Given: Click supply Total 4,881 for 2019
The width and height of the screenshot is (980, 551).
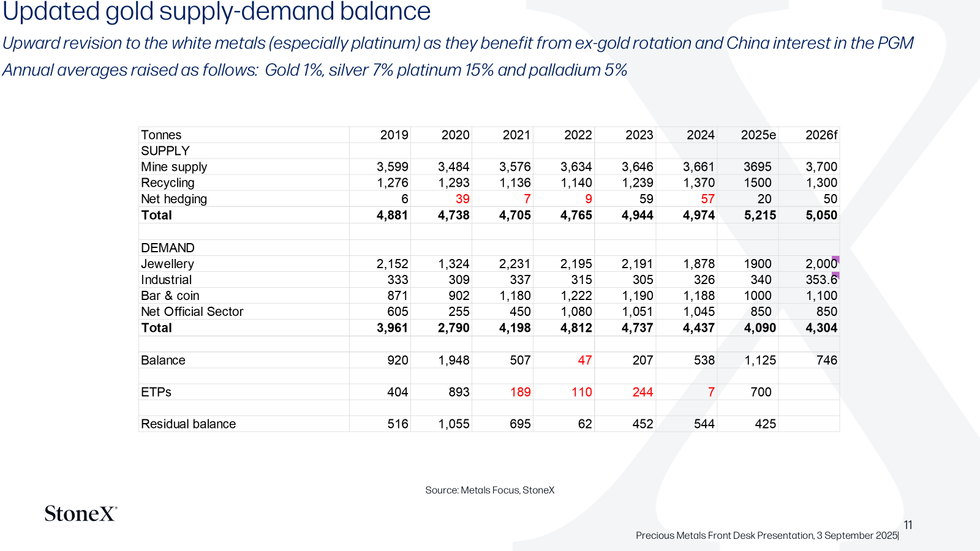Looking at the screenshot, I should [393, 216].
